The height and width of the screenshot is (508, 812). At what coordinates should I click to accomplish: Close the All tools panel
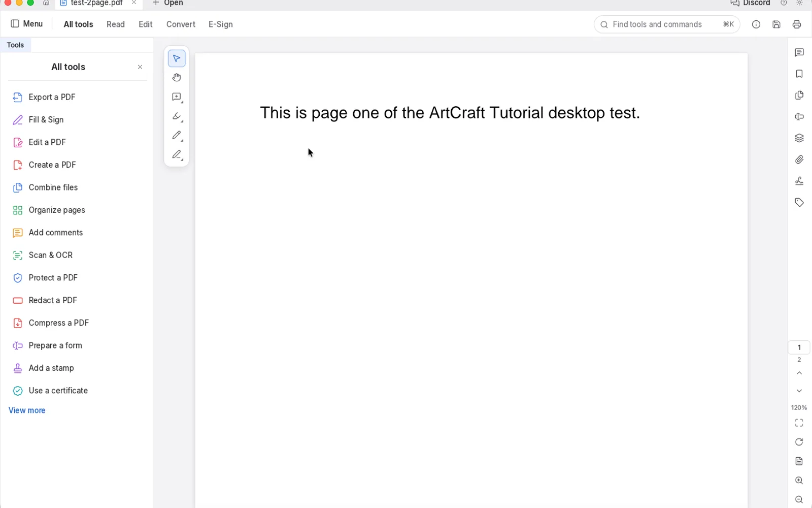[140, 67]
